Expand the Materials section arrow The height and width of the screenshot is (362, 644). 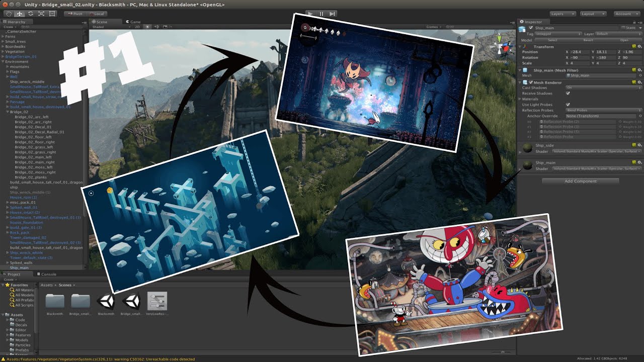[520, 99]
